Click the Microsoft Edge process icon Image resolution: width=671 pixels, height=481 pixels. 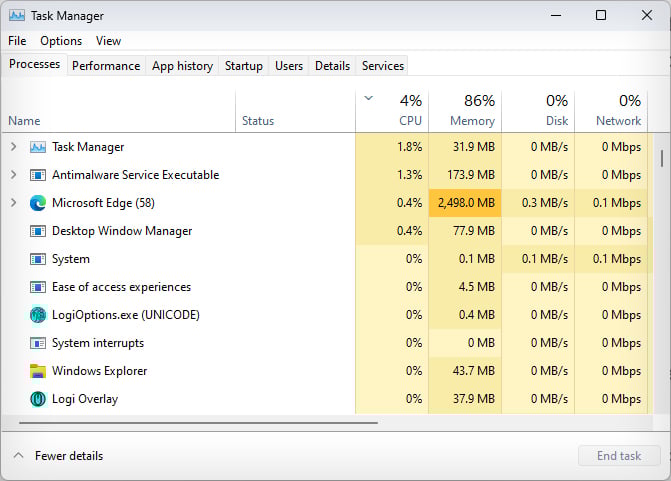[x=38, y=203]
